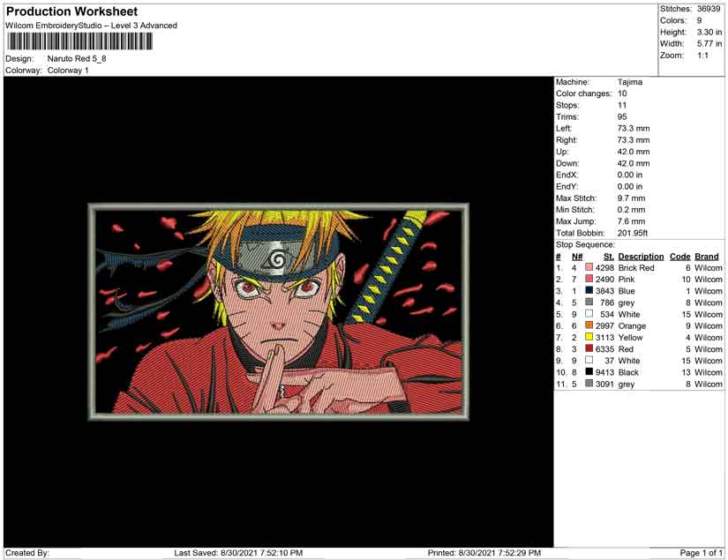Click the Total Bobbin value 201.95ft

pyautogui.click(x=633, y=233)
